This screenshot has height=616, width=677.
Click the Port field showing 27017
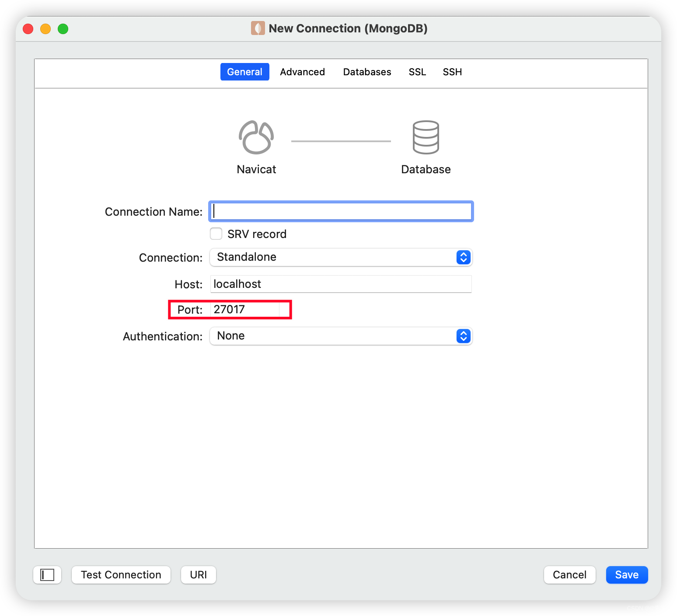(245, 310)
